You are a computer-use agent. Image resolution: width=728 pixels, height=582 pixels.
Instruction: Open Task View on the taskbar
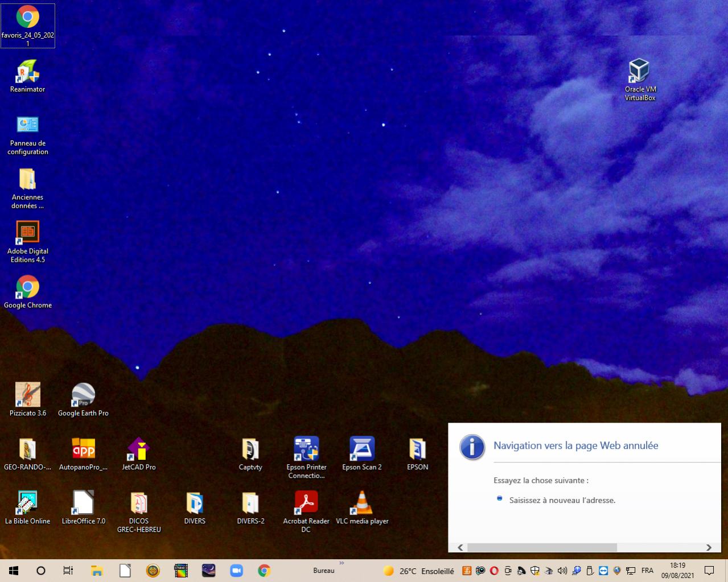(x=68, y=571)
